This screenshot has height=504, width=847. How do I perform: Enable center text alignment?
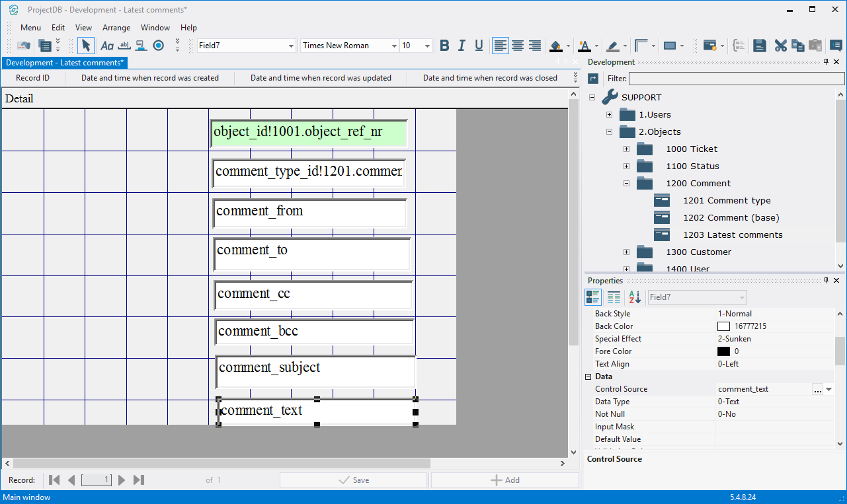click(x=518, y=46)
